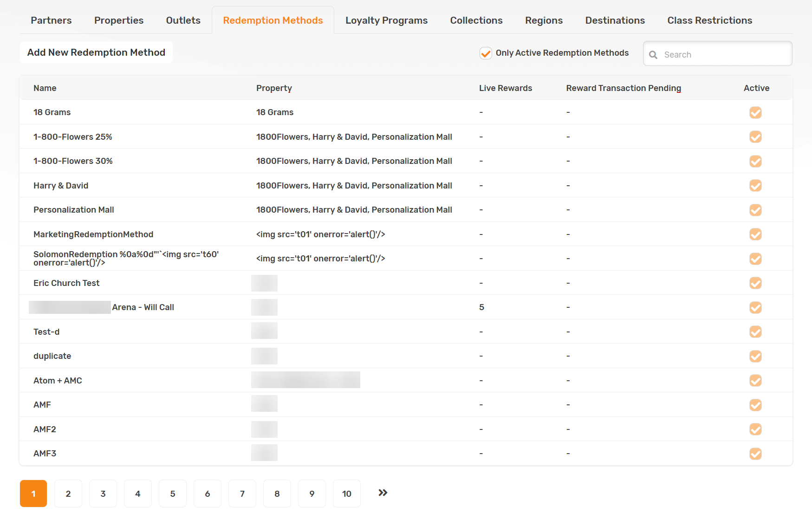Open the Class Restrictions tab
Viewport: 812px width, 526px height.
[x=709, y=20]
